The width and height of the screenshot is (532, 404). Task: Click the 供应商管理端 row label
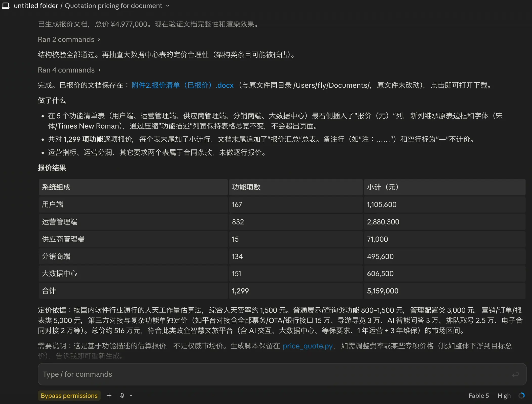pos(63,239)
